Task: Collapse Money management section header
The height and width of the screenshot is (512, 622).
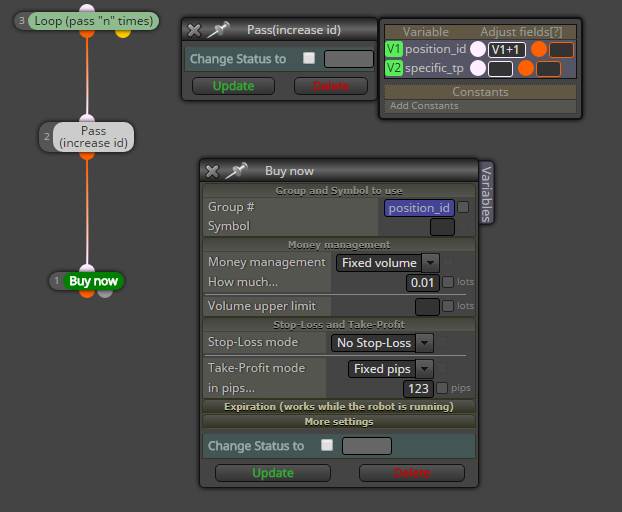Action: pyautogui.click(x=339, y=245)
